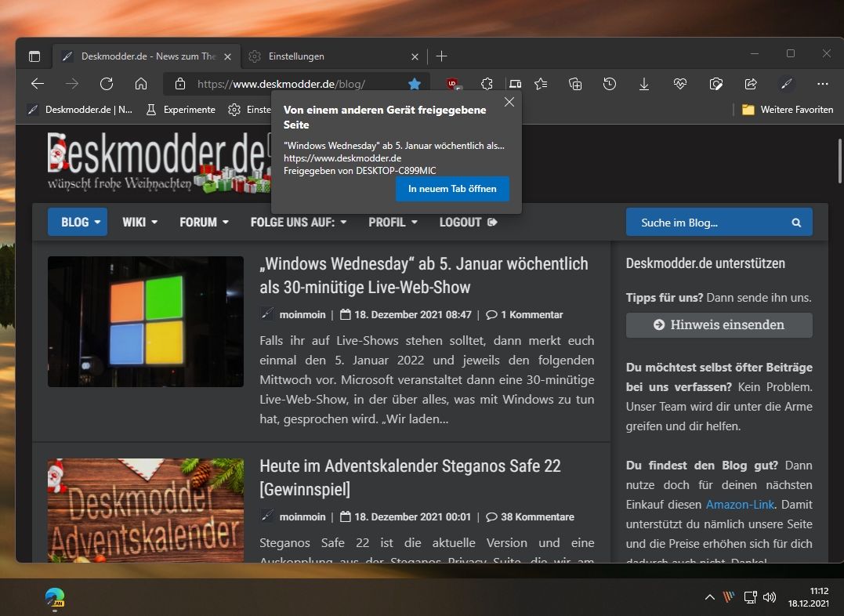
Task: Click the shared-from-device toolbar icon
Action: click(515, 83)
